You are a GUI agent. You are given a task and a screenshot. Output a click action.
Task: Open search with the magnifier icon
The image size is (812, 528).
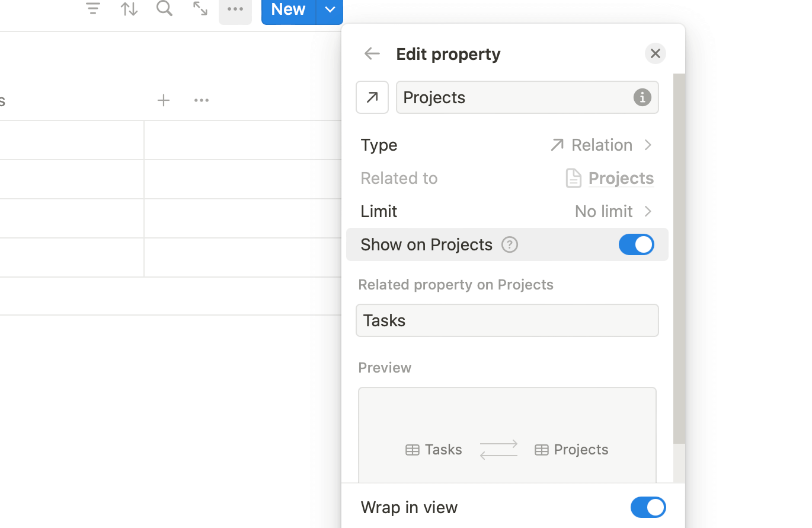coord(164,8)
